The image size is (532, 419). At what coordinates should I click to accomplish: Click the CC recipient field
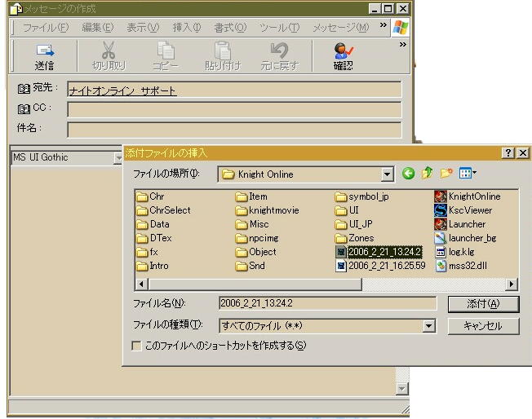coord(234,110)
